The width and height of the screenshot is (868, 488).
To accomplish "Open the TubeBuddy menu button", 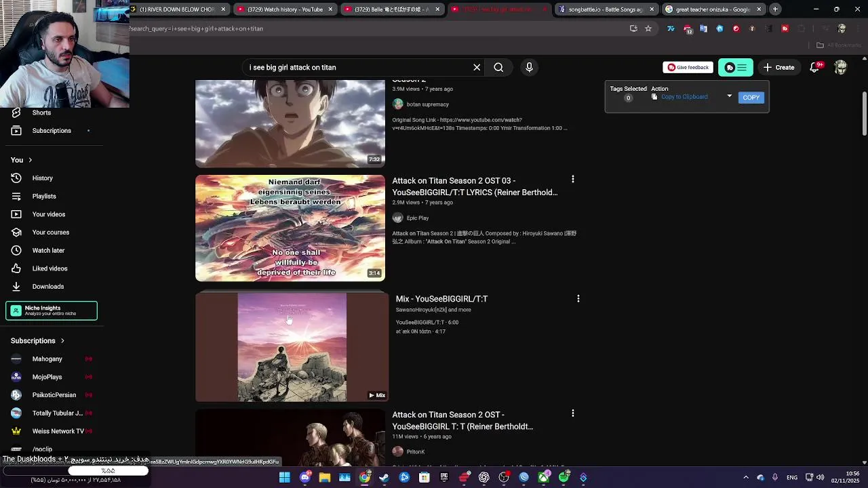I will tap(736, 67).
